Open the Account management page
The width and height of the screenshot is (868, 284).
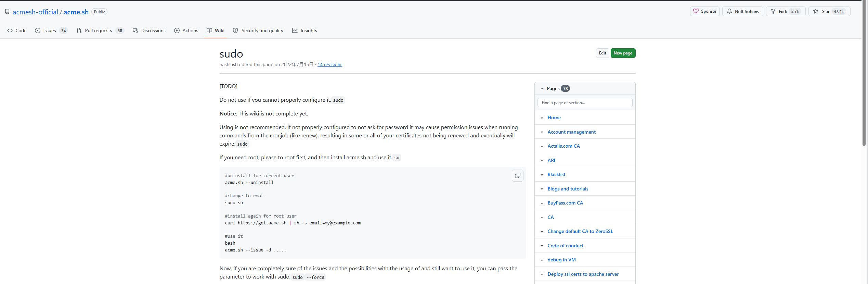pos(571,132)
